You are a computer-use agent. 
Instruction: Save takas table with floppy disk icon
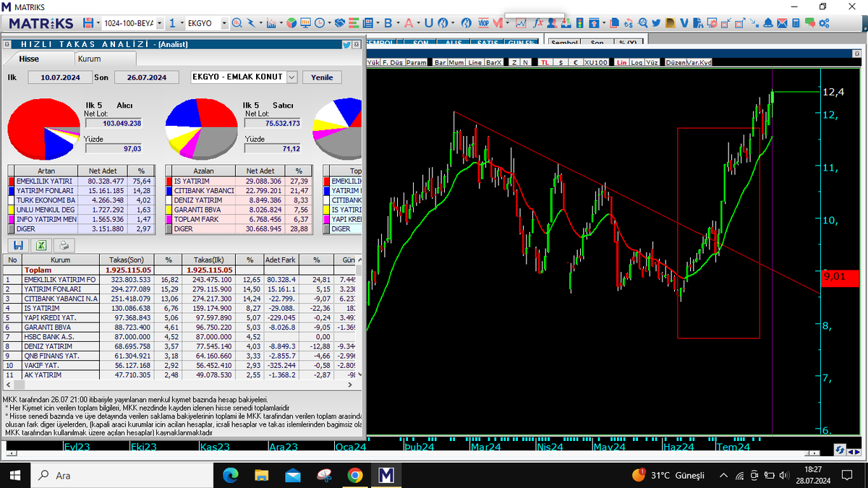pos(19,245)
